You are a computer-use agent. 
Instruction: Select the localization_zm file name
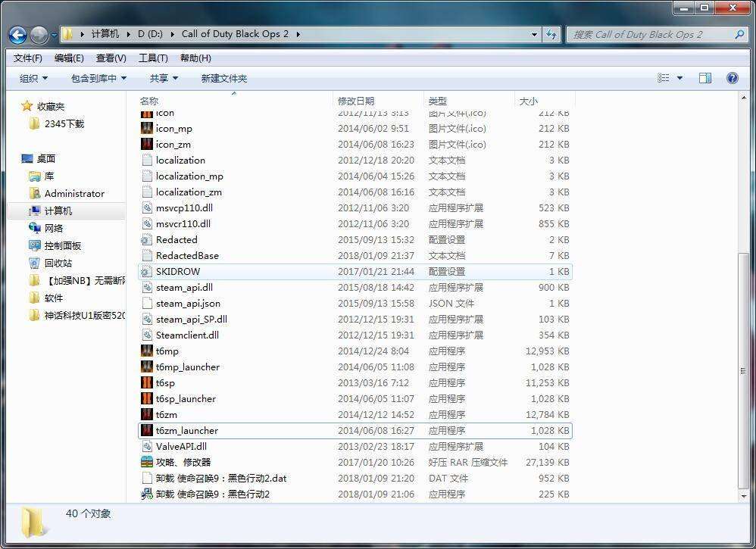(189, 192)
